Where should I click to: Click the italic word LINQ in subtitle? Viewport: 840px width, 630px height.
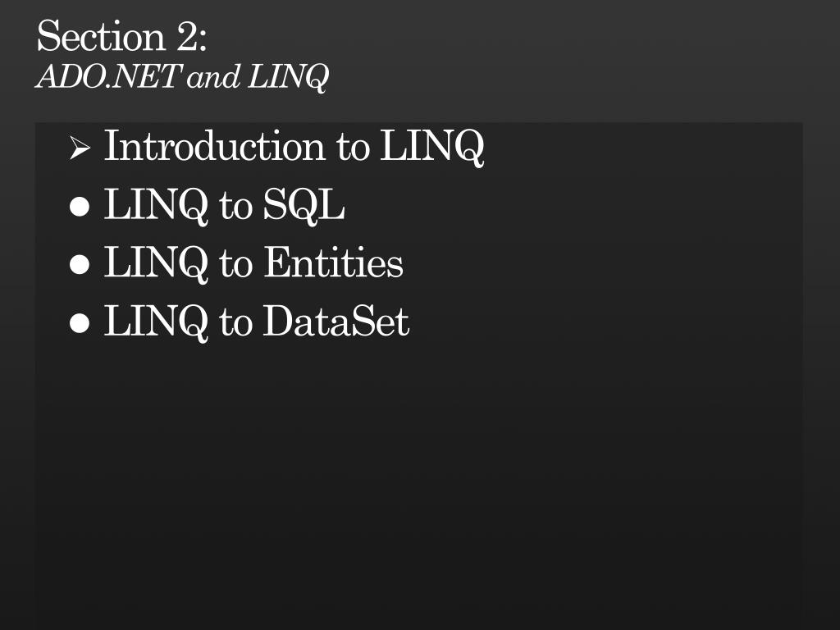click(288, 78)
